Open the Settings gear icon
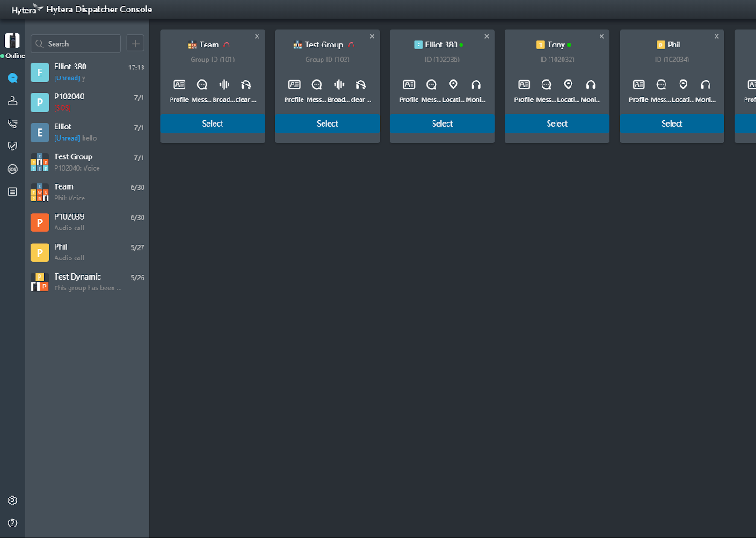The width and height of the screenshot is (756, 538). (x=12, y=500)
